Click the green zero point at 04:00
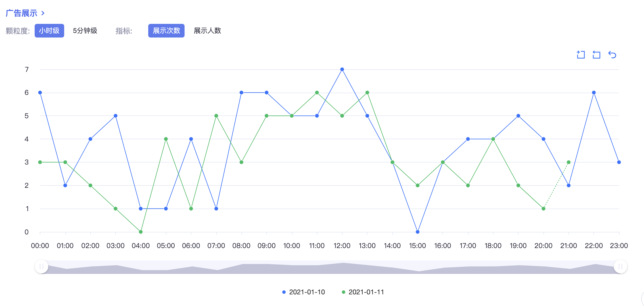This screenshot has height=308, width=644. pos(141,232)
